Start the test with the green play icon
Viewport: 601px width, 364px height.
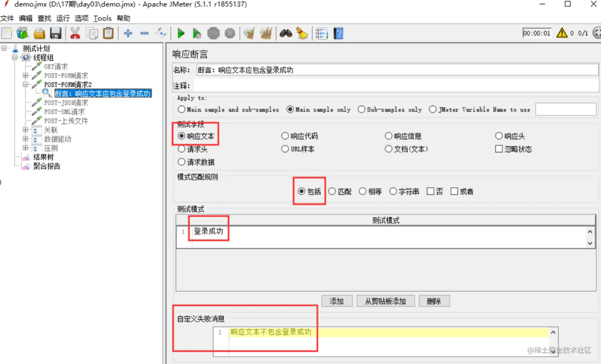tap(181, 33)
